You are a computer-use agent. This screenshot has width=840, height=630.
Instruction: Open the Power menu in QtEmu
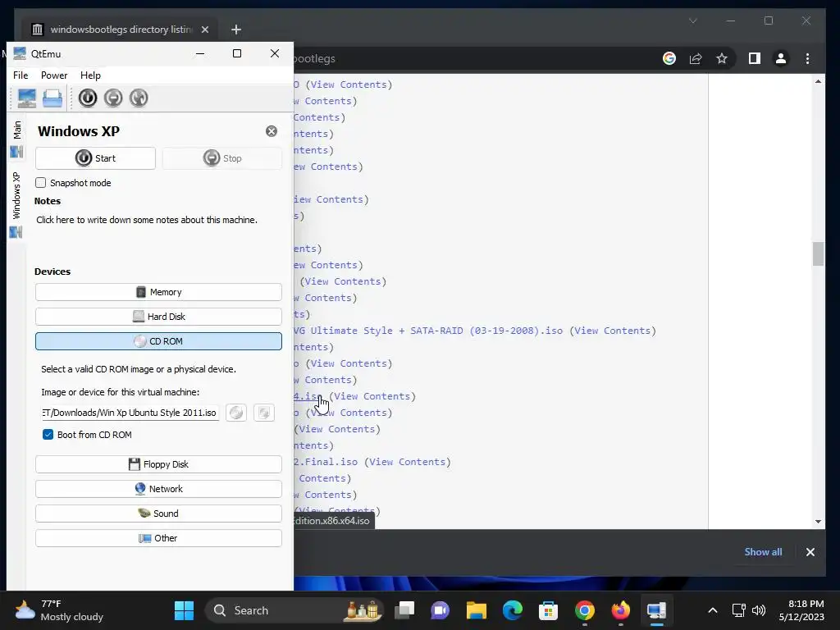pyautogui.click(x=54, y=75)
